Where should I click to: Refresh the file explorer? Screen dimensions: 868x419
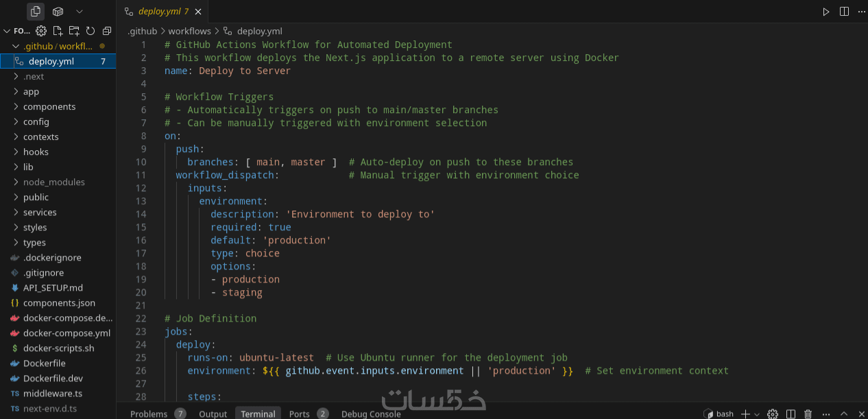[91, 31]
